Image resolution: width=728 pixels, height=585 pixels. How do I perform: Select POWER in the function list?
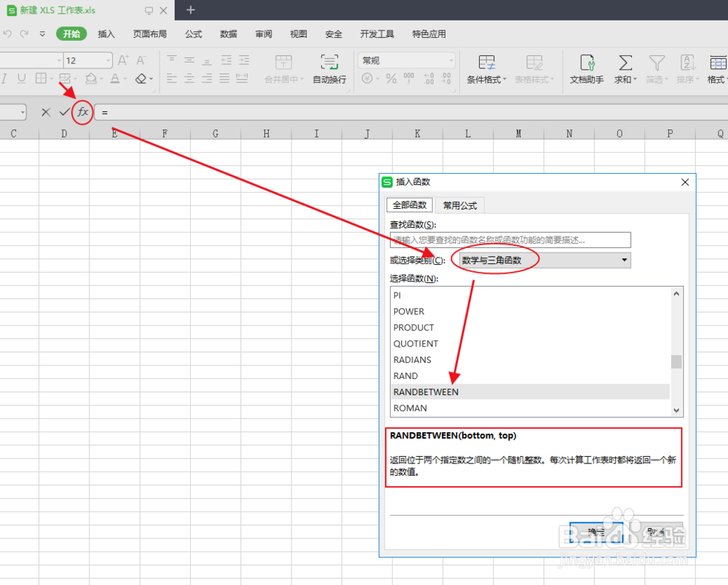tap(531, 311)
